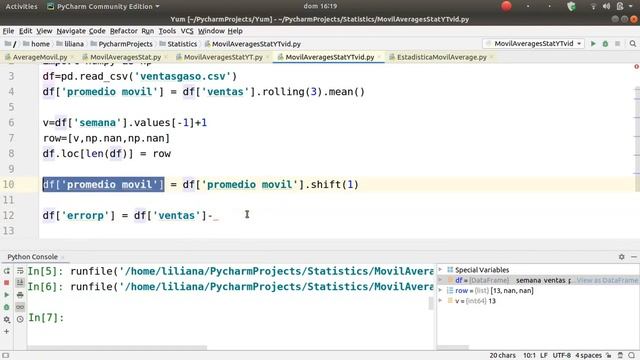Toggle soft-wrap in console output

click(20, 271)
